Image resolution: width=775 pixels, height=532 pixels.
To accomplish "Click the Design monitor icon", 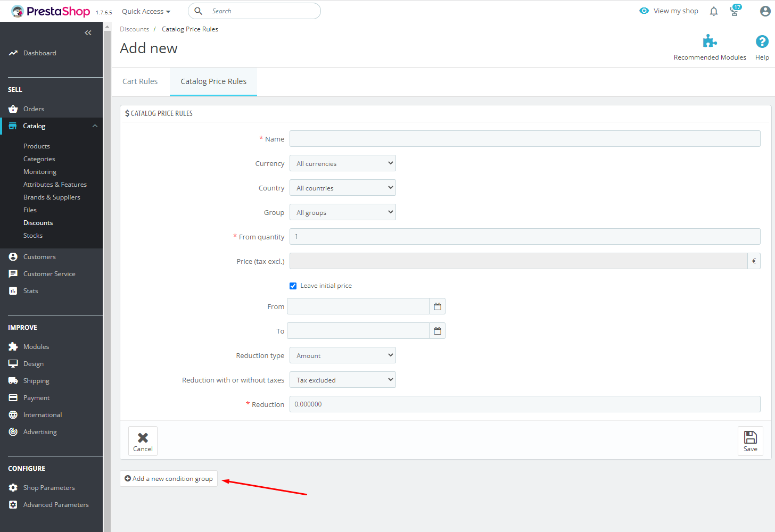I will (13, 364).
